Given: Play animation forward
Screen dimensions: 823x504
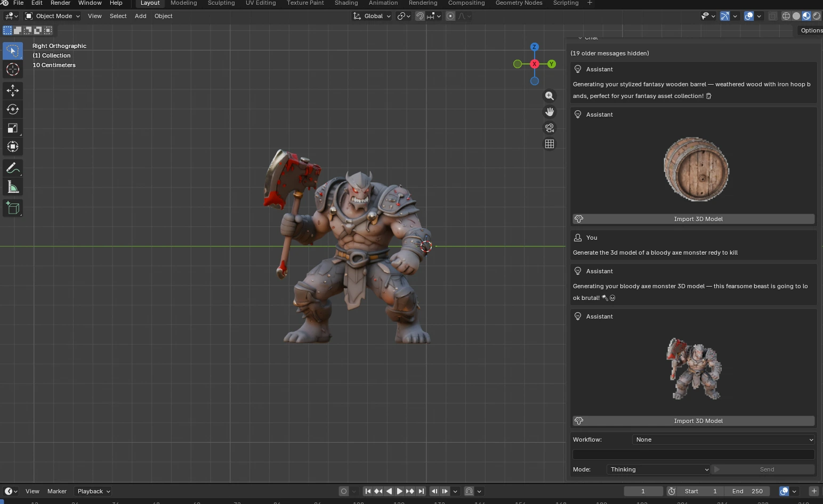Looking at the screenshot, I should (400, 491).
